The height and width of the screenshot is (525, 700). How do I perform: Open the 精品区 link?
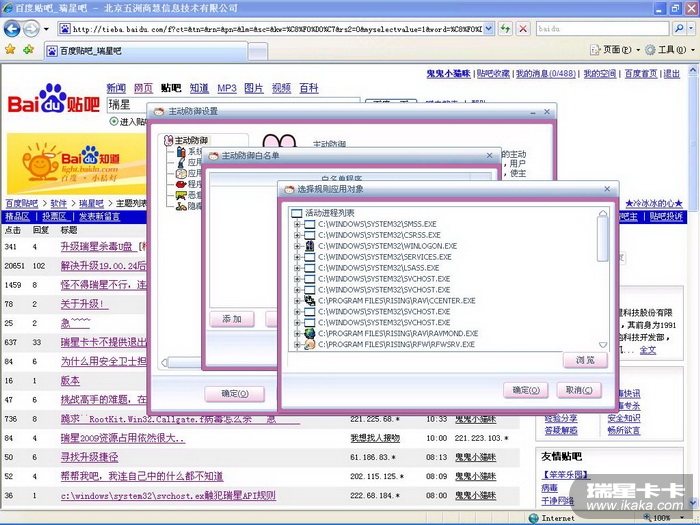(17, 217)
